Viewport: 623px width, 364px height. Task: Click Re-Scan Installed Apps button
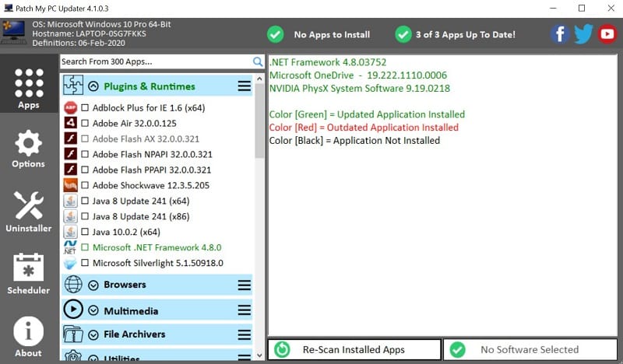[354, 349]
